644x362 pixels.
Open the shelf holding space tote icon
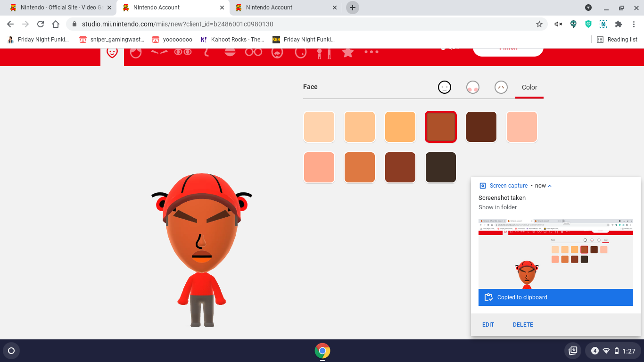tap(573, 351)
